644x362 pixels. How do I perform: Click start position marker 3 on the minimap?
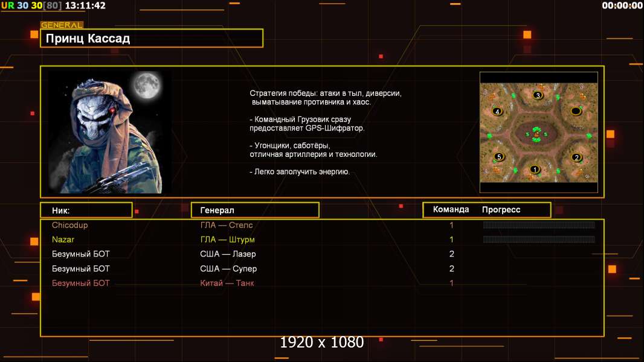pos(538,95)
